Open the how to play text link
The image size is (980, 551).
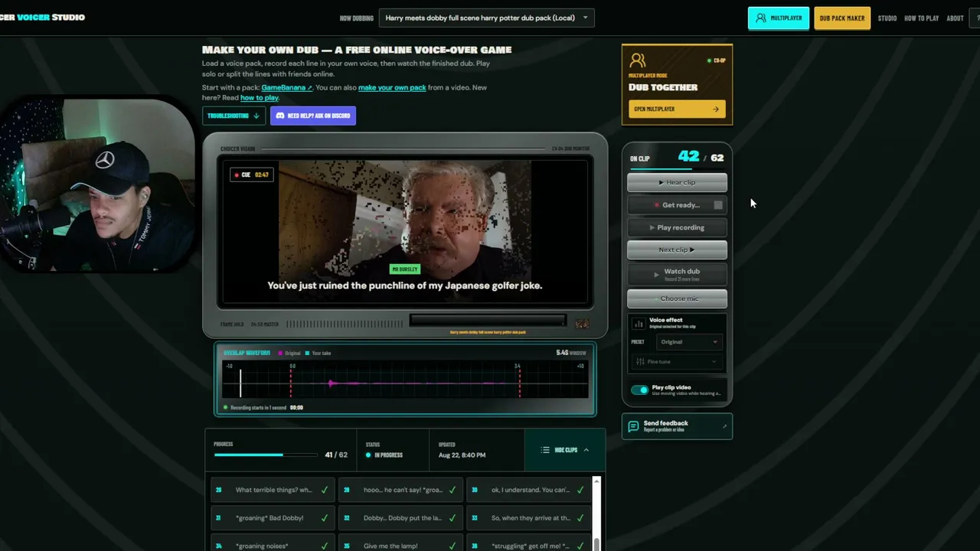260,98
